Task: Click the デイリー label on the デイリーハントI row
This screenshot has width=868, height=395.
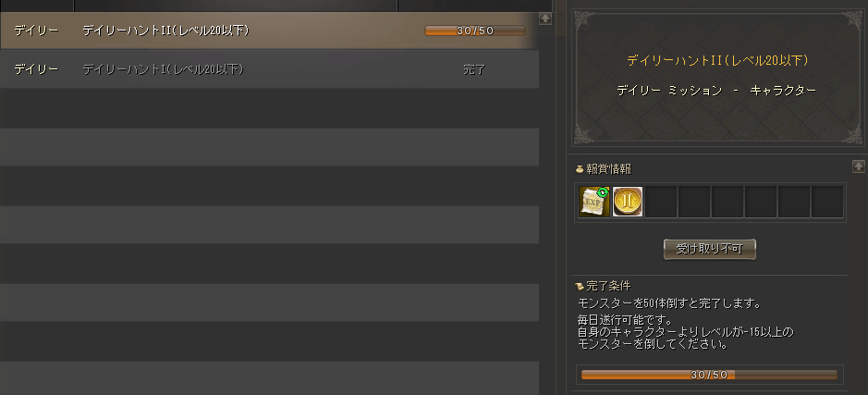Action: (36, 69)
